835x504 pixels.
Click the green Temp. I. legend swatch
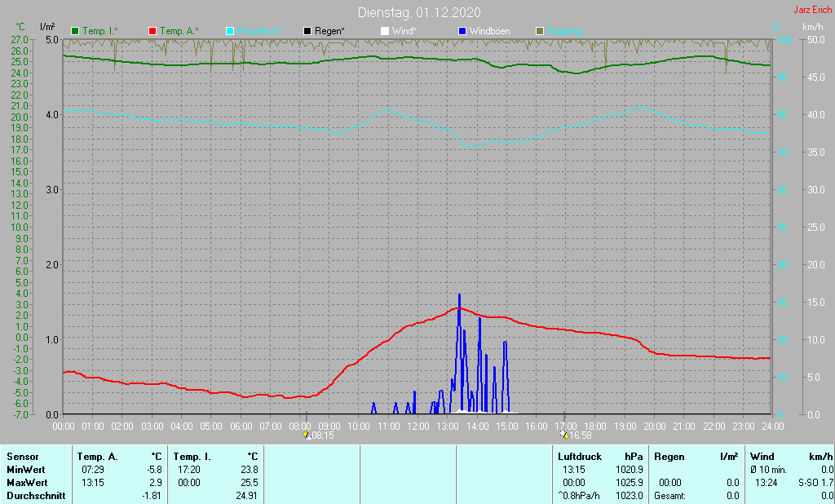[74, 32]
